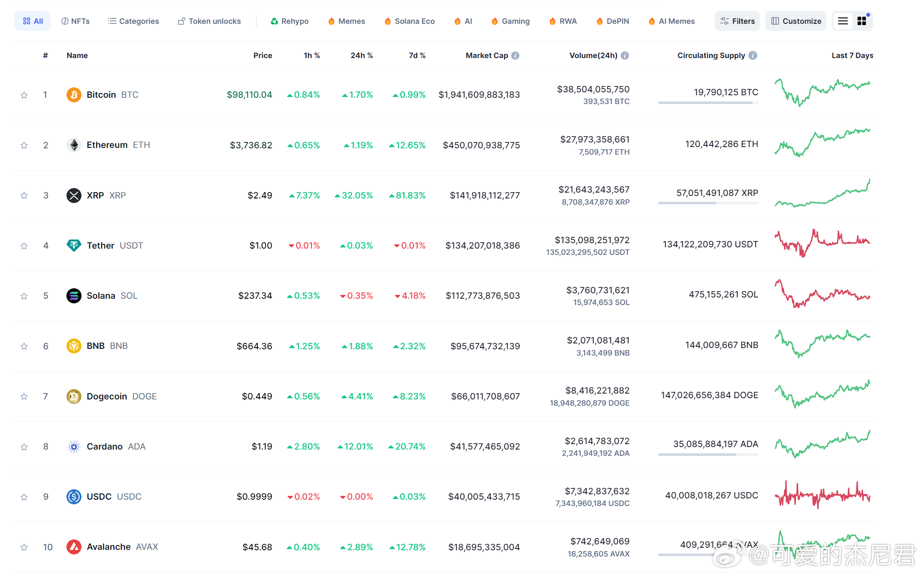Sort by the # rank header
The height and width of the screenshot is (577, 924).
pos(46,56)
